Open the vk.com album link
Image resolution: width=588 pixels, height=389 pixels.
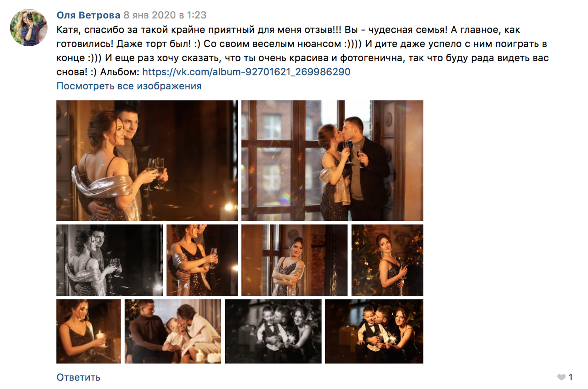[x=246, y=72]
